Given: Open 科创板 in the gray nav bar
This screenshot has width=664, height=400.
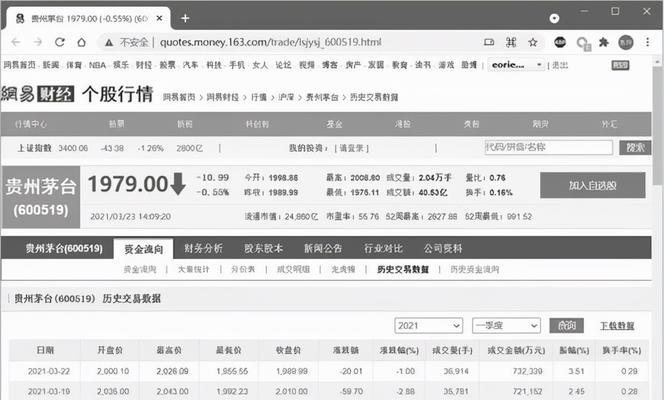Looking at the screenshot, I should pyautogui.click(x=257, y=124).
